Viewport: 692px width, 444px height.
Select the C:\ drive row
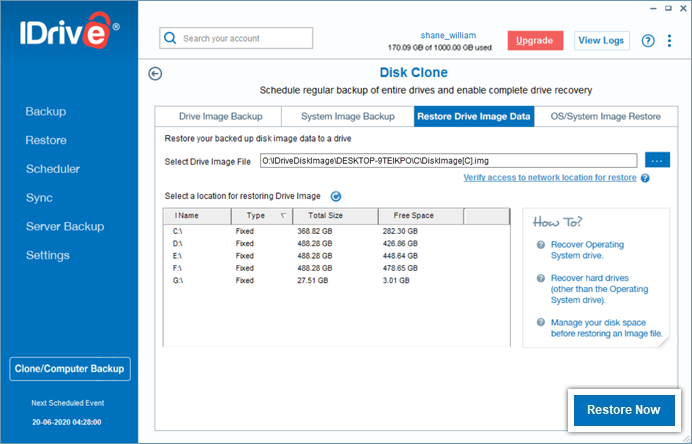click(336, 231)
